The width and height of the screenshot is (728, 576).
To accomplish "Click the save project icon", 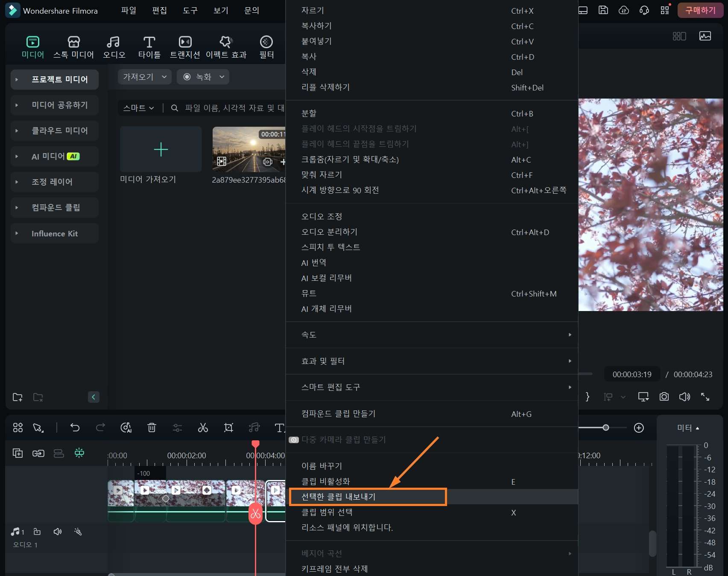I will point(603,10).
